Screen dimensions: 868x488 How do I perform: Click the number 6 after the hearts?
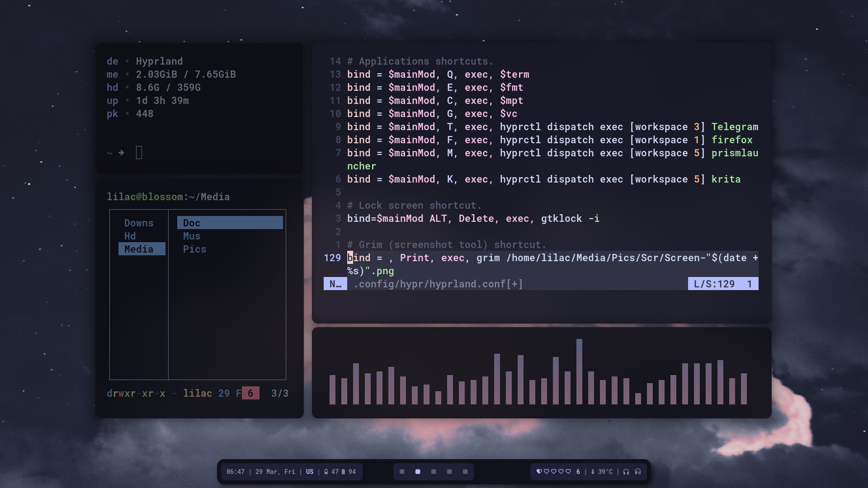pyautogui.click(x=578, y=472)
